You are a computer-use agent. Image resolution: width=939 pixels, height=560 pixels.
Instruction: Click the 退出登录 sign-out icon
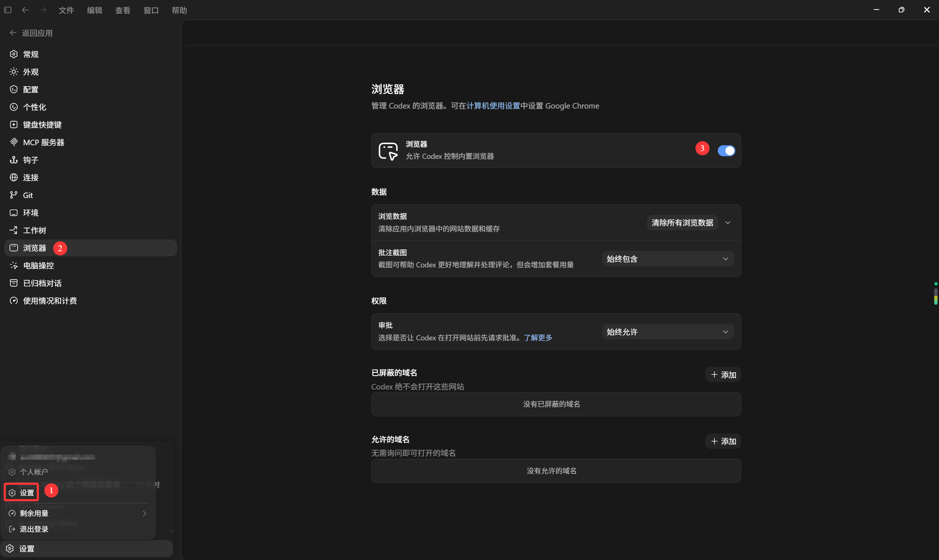click(12, 530)
